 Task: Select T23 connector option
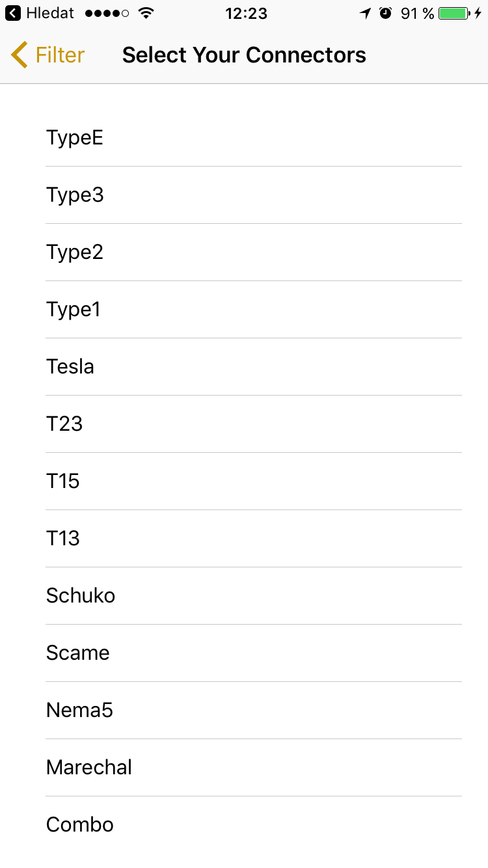click(x=254, y=424)
